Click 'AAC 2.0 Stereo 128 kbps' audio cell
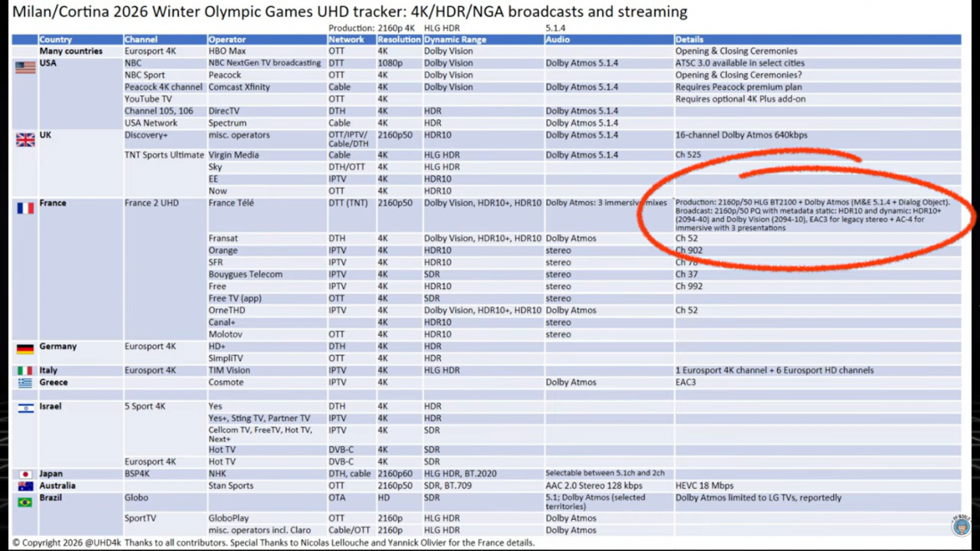This screenshot has width=980, height=551. point(593,485)
